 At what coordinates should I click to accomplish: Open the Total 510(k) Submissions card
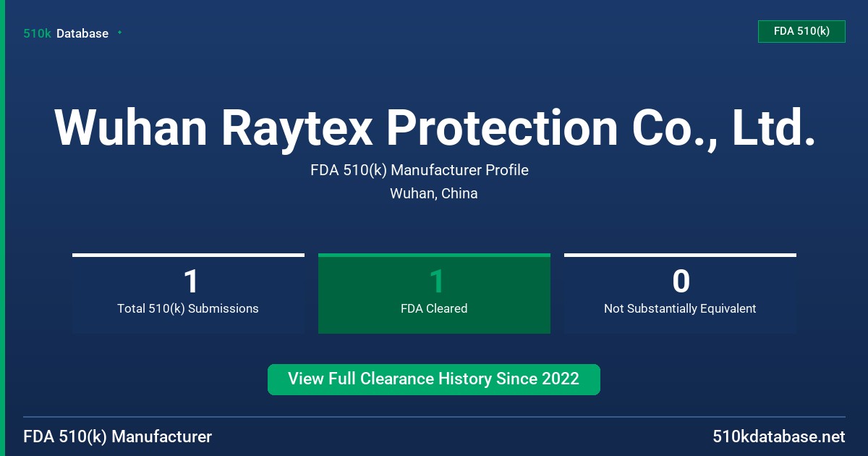[x=188, y=293]
